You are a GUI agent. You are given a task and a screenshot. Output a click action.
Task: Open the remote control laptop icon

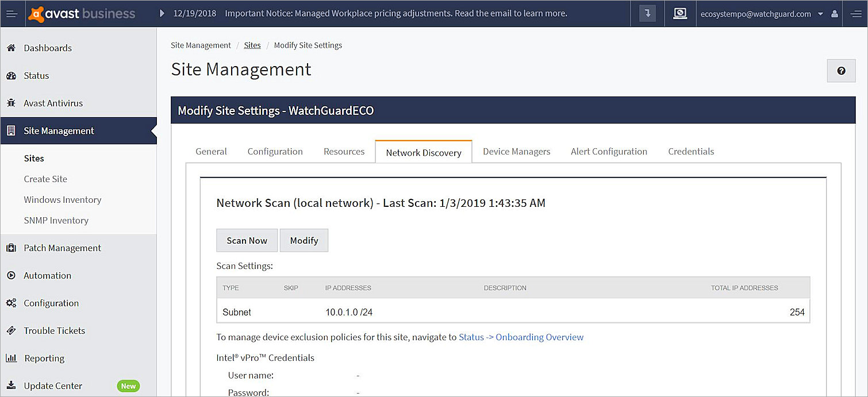click(x=680, y=13)
